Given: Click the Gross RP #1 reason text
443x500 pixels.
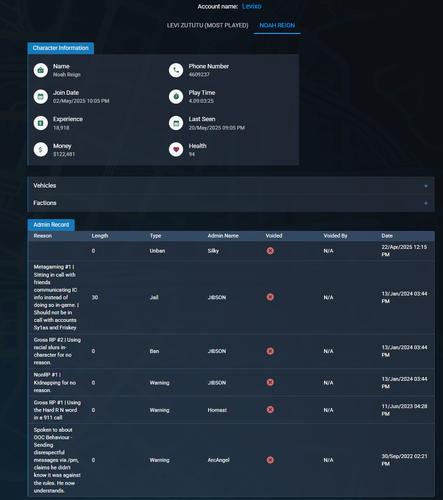Looking at the screenshot, I should [57, 410].
